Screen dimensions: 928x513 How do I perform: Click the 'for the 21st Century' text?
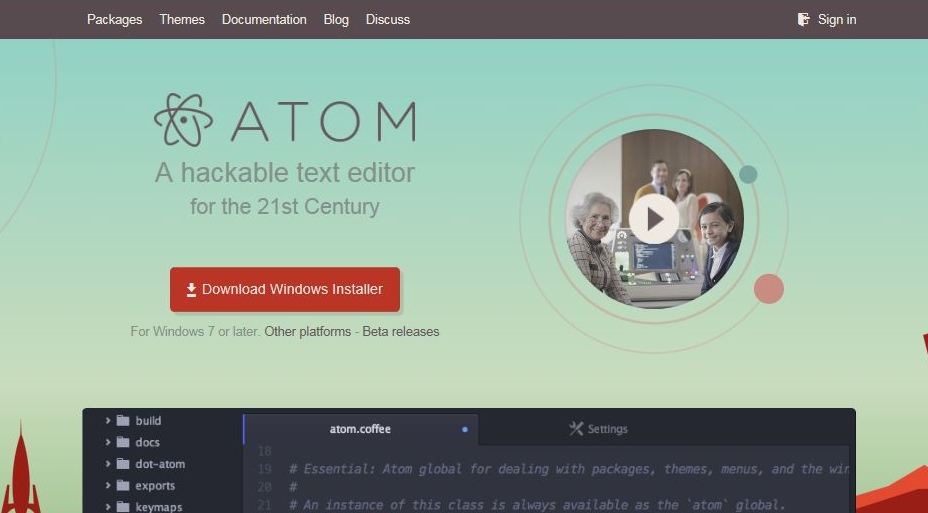click(285, 207)
